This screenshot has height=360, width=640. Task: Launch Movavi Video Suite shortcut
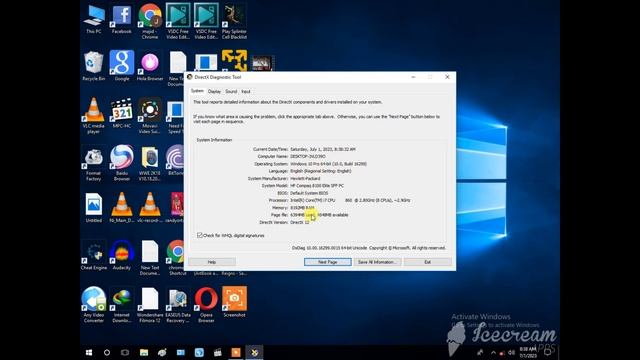tap(150, 116)
